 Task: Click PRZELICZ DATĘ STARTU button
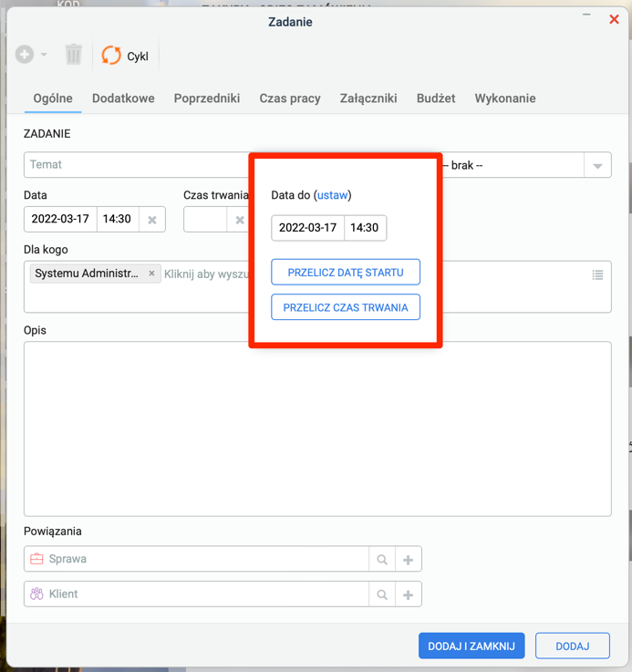click(x=346, y=272)
